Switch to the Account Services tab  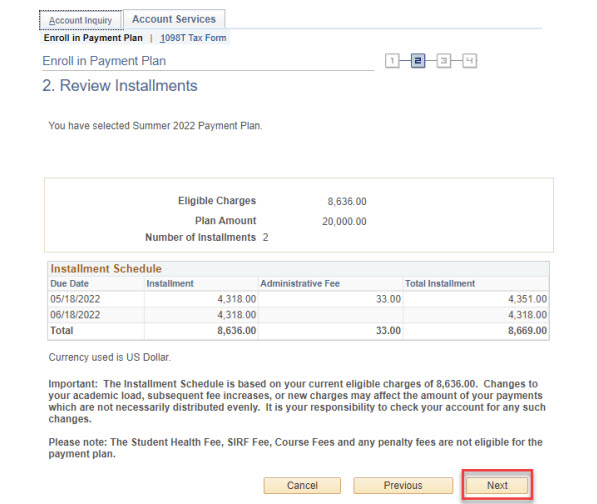pos(174,19)
